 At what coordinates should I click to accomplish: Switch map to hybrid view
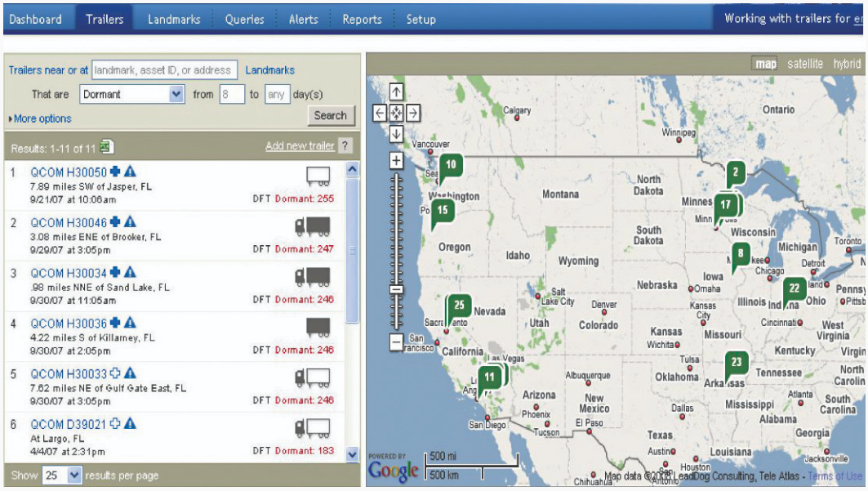pyautogui.click(x=847, y=64)
